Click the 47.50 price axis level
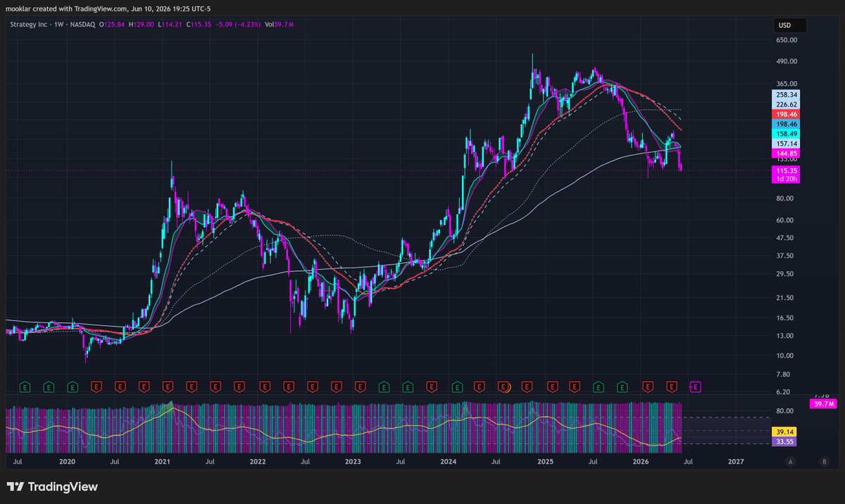Viewport: 845px width, 504px height. pos(784,238)
